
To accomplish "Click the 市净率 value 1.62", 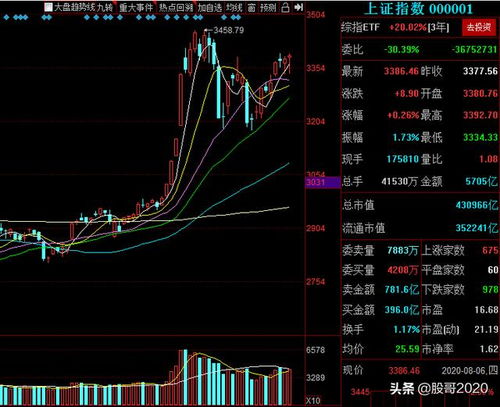I will 489,349.
